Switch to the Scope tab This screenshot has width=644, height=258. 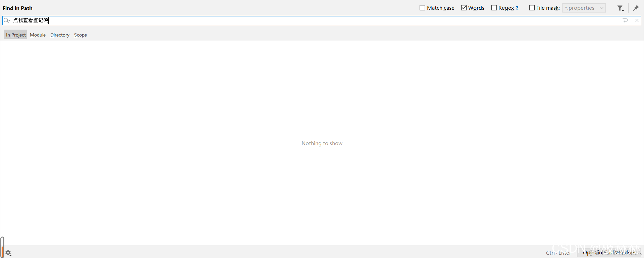click(x=80, y=35)
